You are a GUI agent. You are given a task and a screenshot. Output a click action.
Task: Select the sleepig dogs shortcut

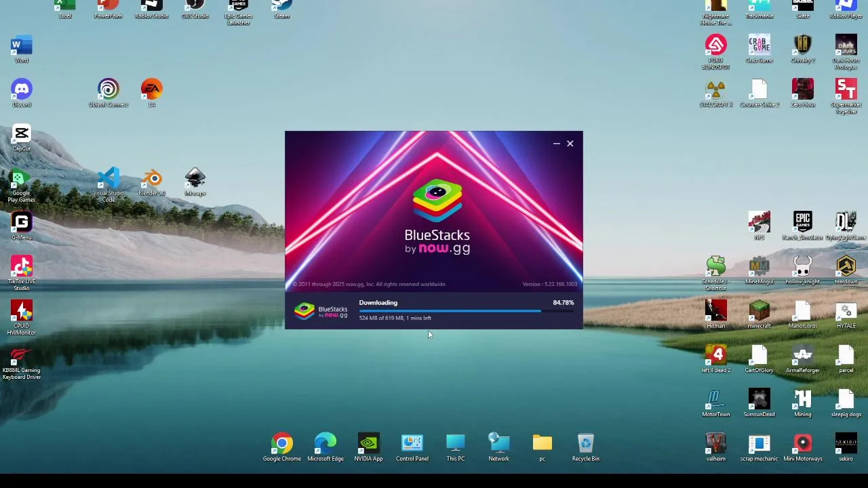pos(846,403)
